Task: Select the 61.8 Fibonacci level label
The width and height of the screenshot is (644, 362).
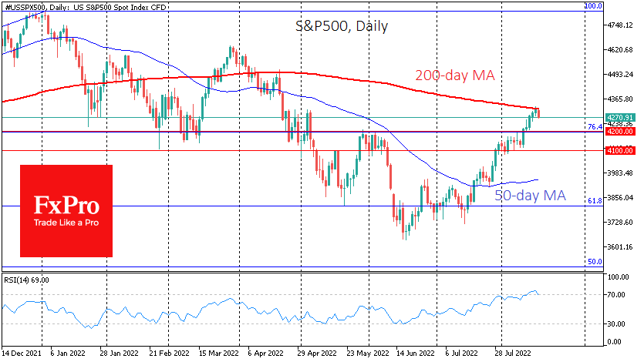Action: pos(594,200)
